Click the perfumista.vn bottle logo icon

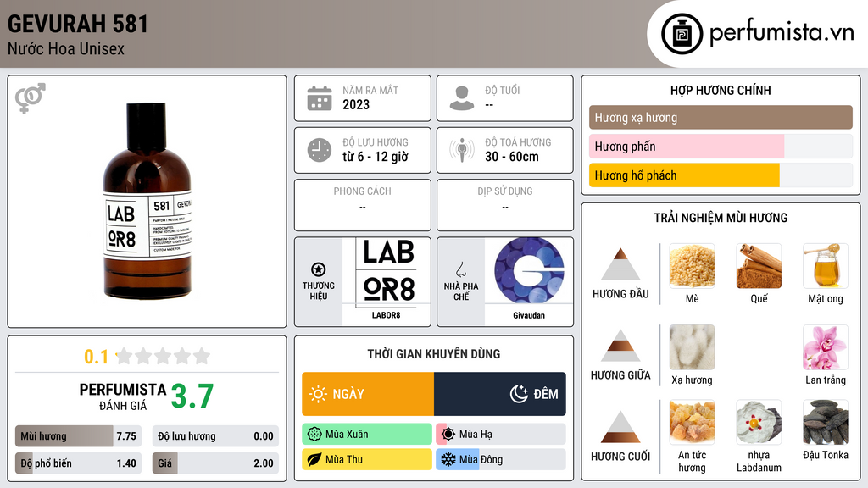point(682,34)
